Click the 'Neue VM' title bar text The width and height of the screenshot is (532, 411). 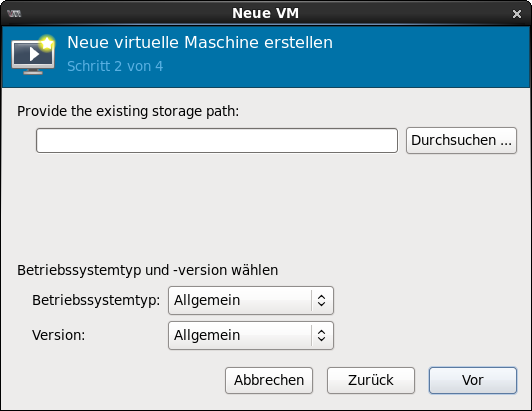tap(265, 14)
